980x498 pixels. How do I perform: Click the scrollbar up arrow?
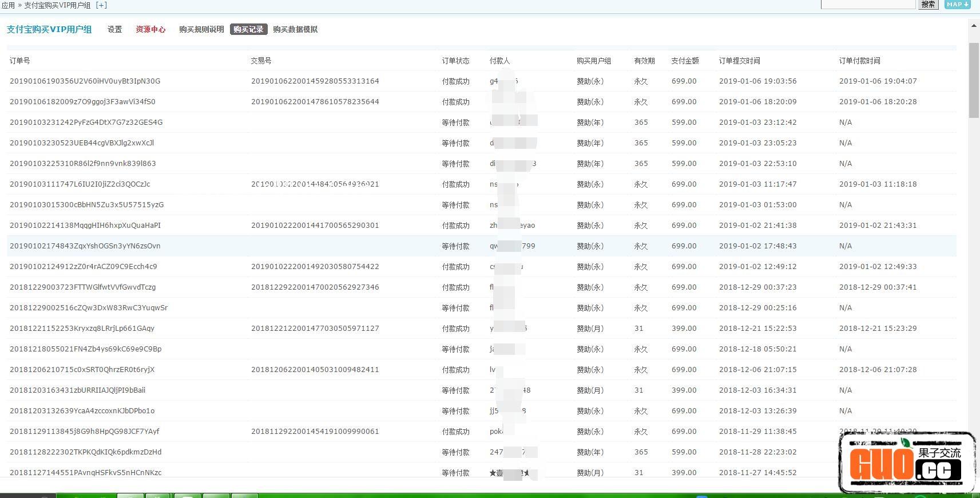974,26
